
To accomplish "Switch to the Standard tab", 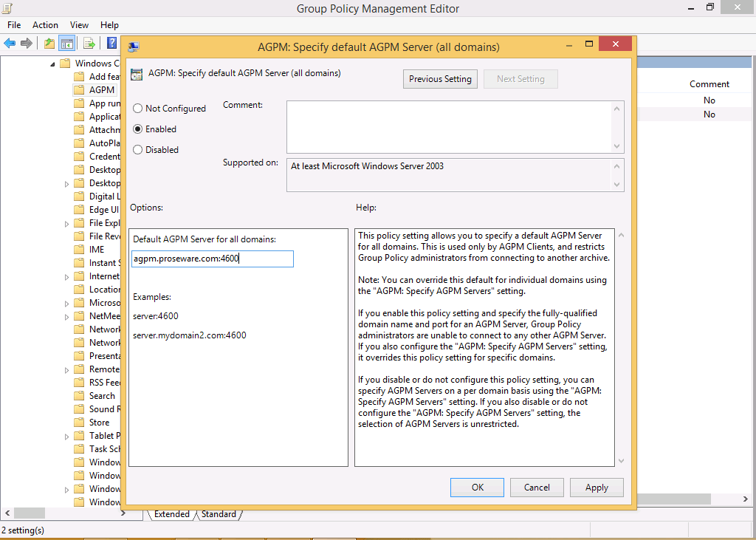I will tap(219, 514).
